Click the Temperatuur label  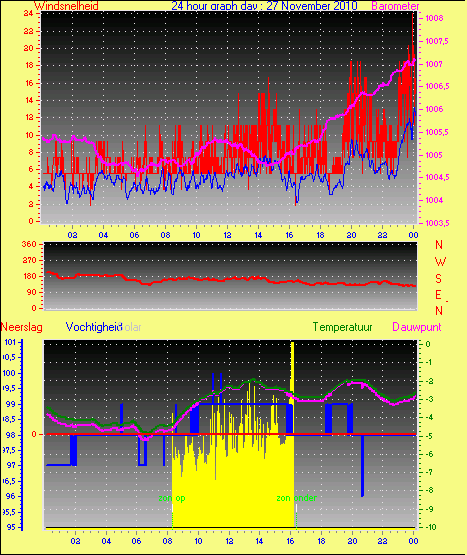tap(342, 327)
